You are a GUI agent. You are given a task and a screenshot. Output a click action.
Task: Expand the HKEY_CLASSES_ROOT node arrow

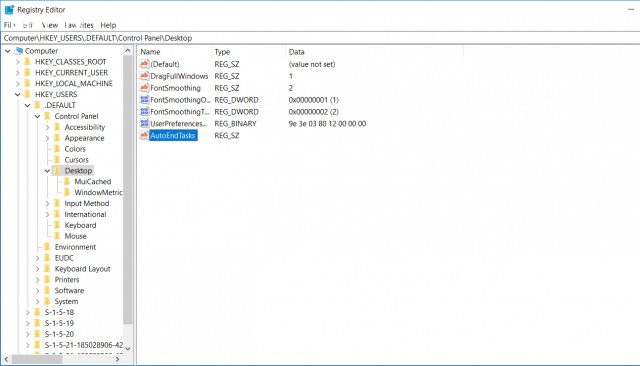click(x=18, y=62)
